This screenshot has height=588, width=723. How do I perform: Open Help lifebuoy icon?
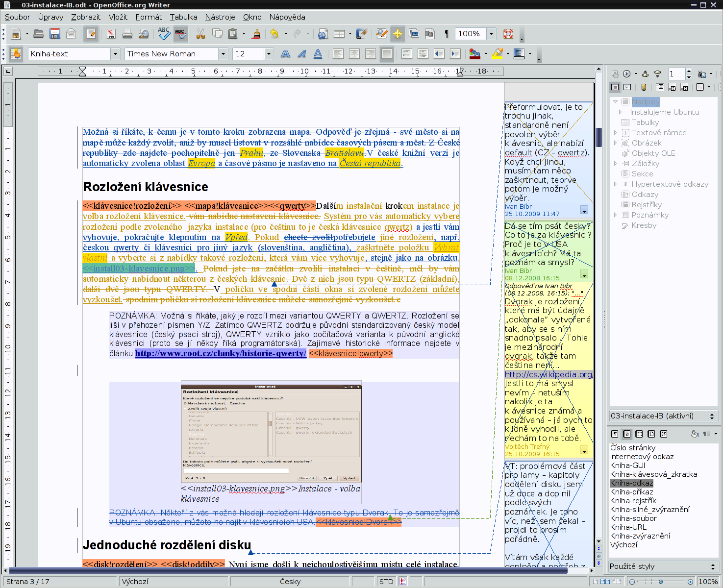pos(508,34)
